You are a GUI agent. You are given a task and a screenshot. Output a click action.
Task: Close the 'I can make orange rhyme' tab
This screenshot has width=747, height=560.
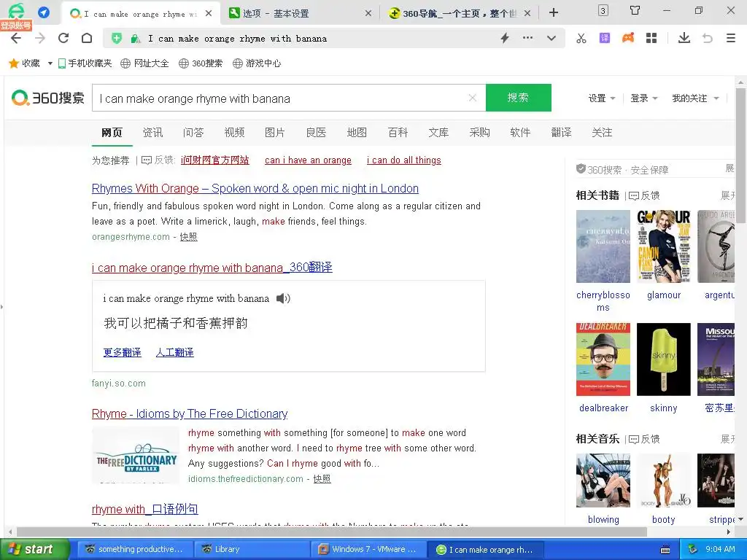(x=209, y=13)
